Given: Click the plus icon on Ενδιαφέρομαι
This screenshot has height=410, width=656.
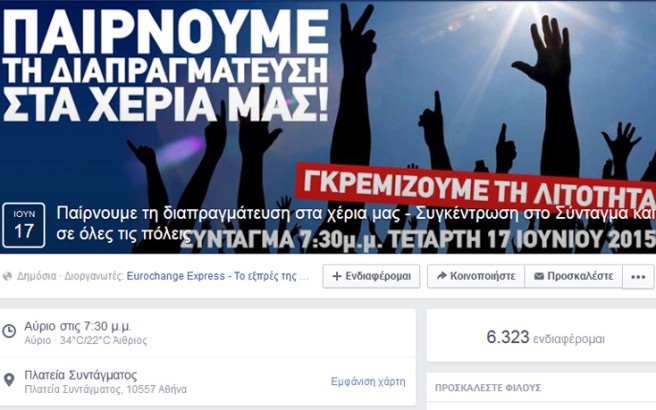Looking at the screenshot, I should tap(337, 276).
